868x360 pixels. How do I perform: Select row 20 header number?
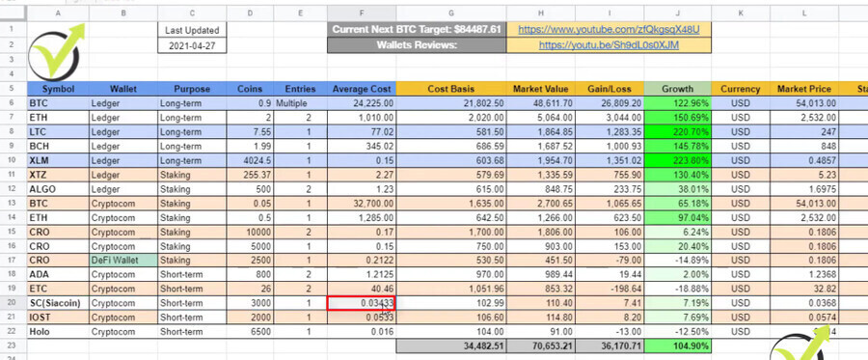pos(14,303)
